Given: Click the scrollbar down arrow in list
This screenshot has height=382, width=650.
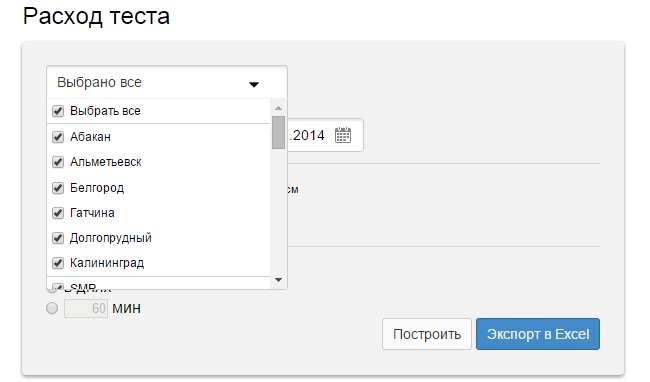Looking at the screenshot, I should point(279,280).
